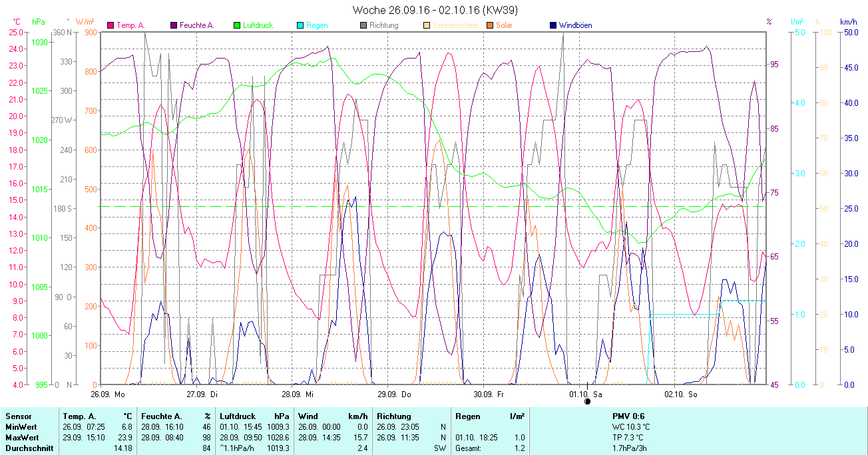Click the 'PMV 0:6' entry
This screenshot has height=455, width=868.
coord(628,416)
